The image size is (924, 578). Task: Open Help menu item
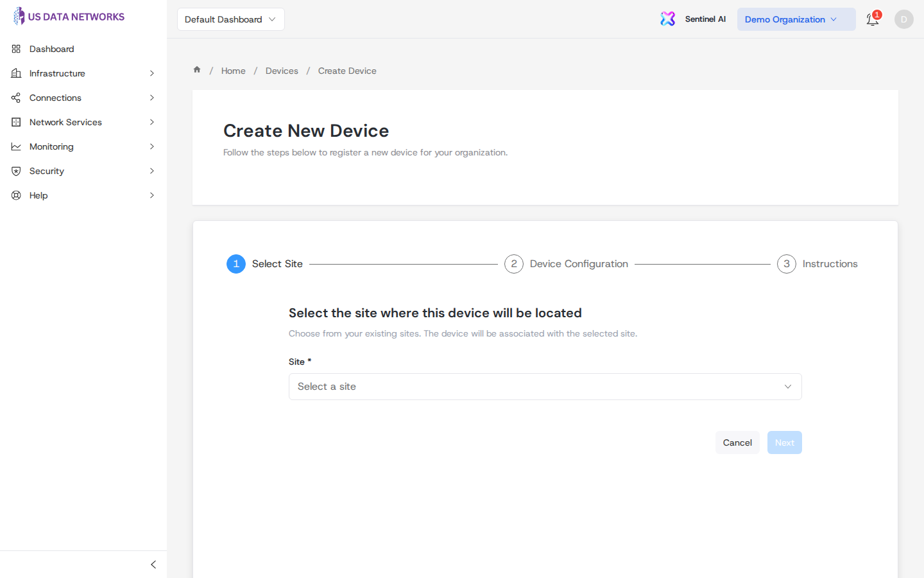click(83, 195)
